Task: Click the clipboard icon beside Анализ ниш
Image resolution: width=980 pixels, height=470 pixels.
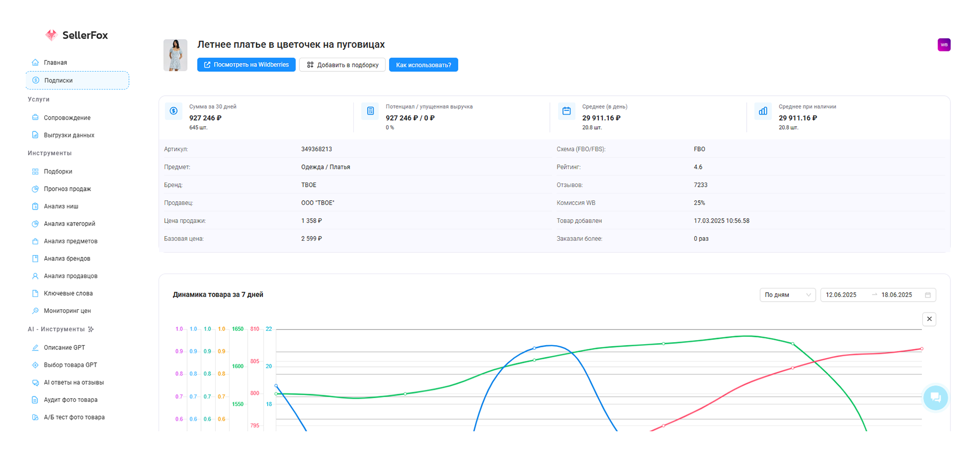Action: [x=35, y=206]
